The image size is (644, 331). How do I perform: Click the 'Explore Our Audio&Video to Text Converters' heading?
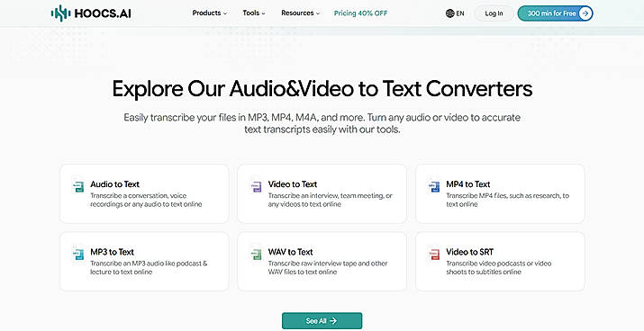pyautogui.click(x=322, y=89)
